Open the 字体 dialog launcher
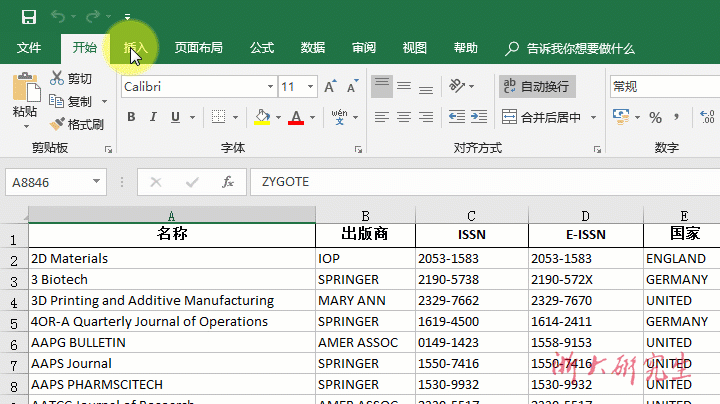The height and width of the screenshot is (404, 720). [358, 150]
